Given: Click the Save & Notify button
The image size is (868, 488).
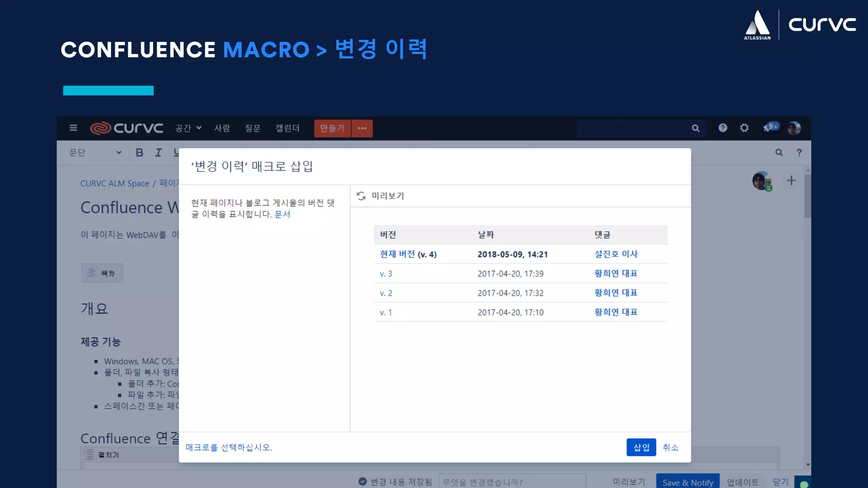Looking at the screenshot, I should click(687, 482).
